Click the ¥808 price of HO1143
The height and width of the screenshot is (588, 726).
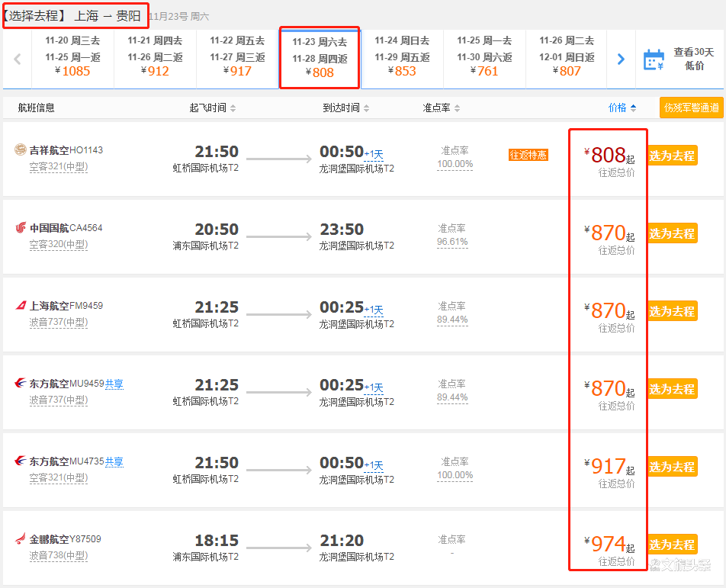point(609,155)
